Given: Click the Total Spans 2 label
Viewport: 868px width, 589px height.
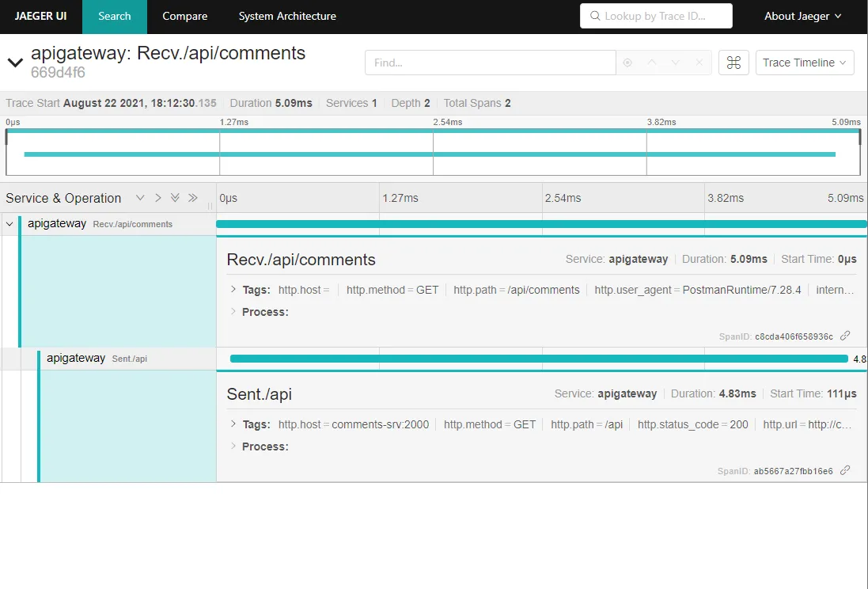Looking at the screenshot, I should pyautogui.click(x=477, y=103).
